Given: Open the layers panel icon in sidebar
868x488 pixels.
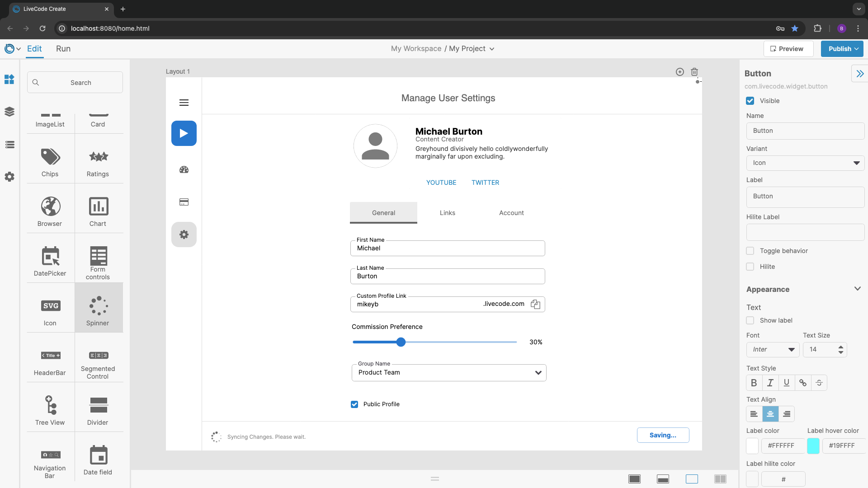Looking at the screenshot, I should (x=9, y=112).
